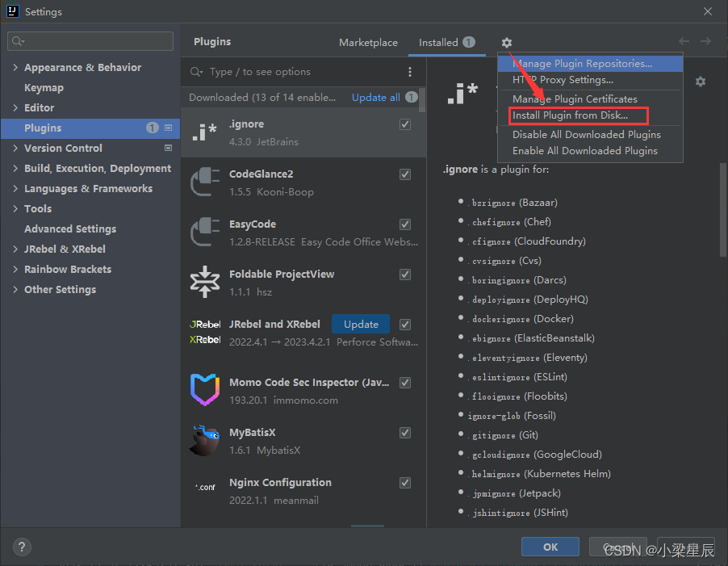Viewport: 728px width, 566px height.
Task: Click the plugin list vertical scrollbar
Action: click(421, 100)
